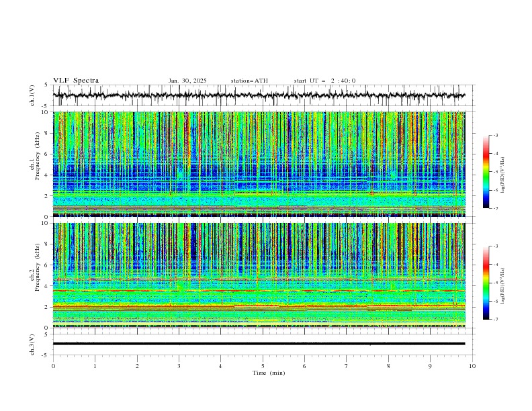Click the ch.1 waveform trace panel
Viewport: 532px width, 411px height.
coord(263,95)
